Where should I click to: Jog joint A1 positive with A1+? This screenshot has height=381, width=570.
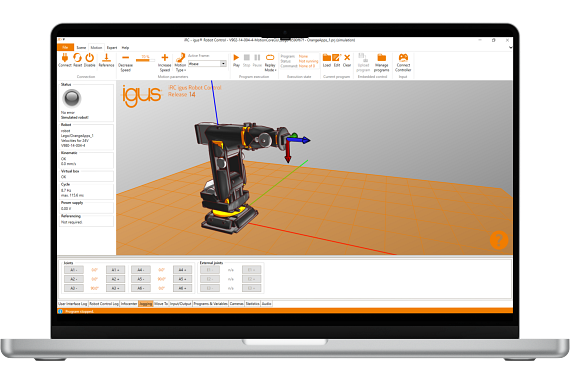(116, 270)
